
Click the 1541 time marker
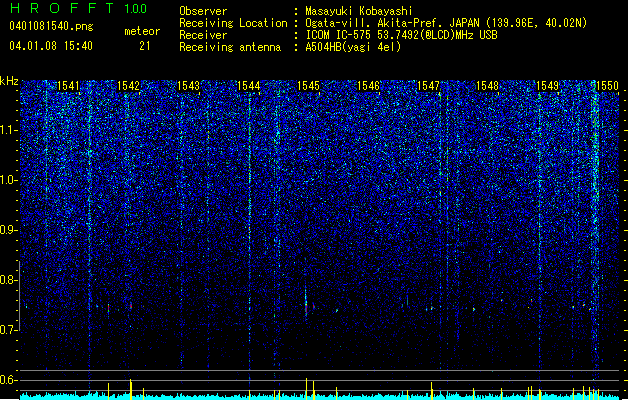point(68,86)
